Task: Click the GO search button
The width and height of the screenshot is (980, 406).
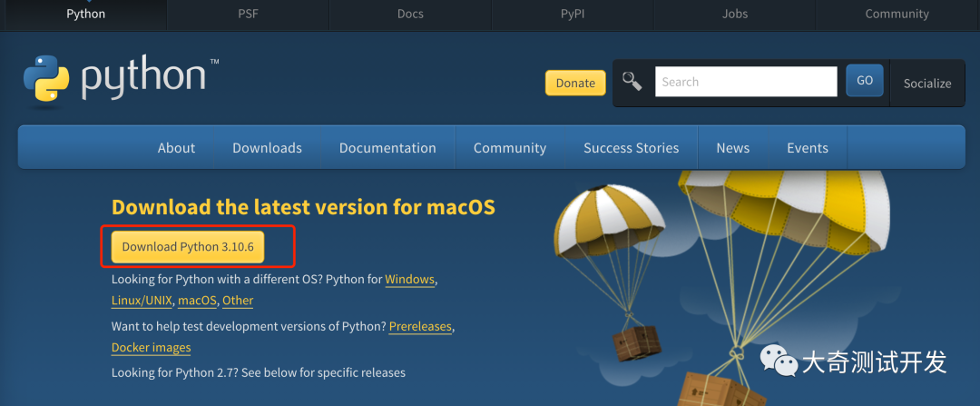Action: 865,81
